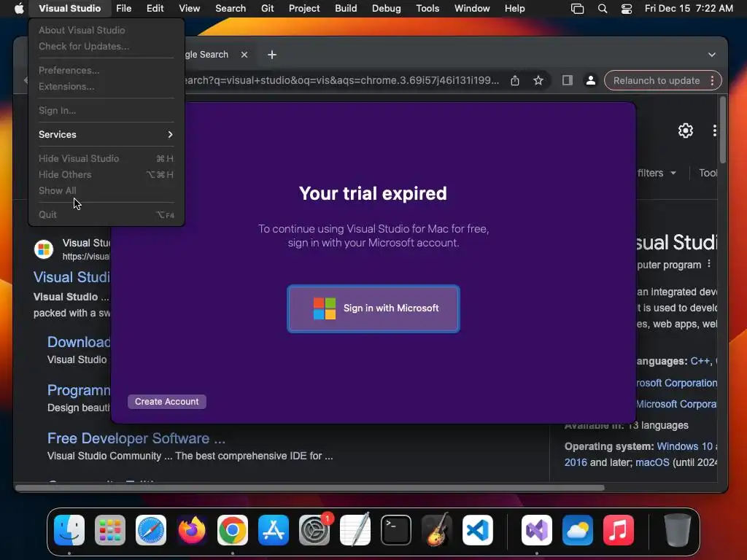Open TextEdit from the dock
This screenshot has width=747, height=560.
(355, 529)
